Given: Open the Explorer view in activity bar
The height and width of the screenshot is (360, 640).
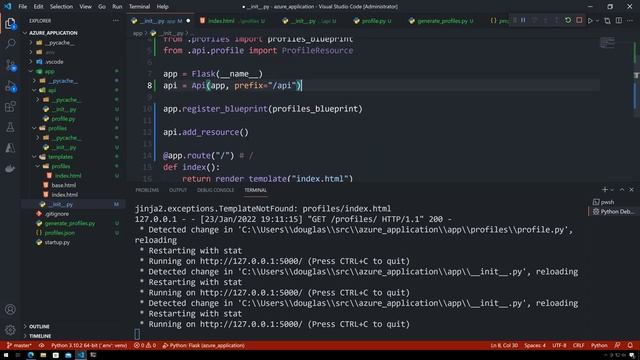Looking at the screenshot, I should point(10,24).
